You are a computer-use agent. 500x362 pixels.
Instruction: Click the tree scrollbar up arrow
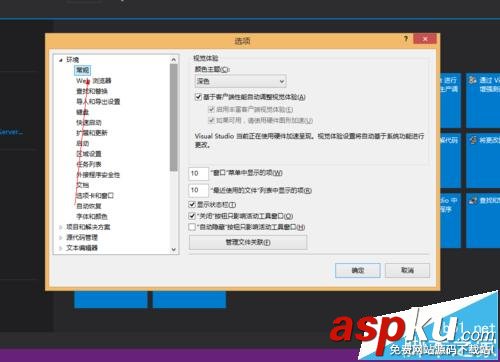[174, 60]
